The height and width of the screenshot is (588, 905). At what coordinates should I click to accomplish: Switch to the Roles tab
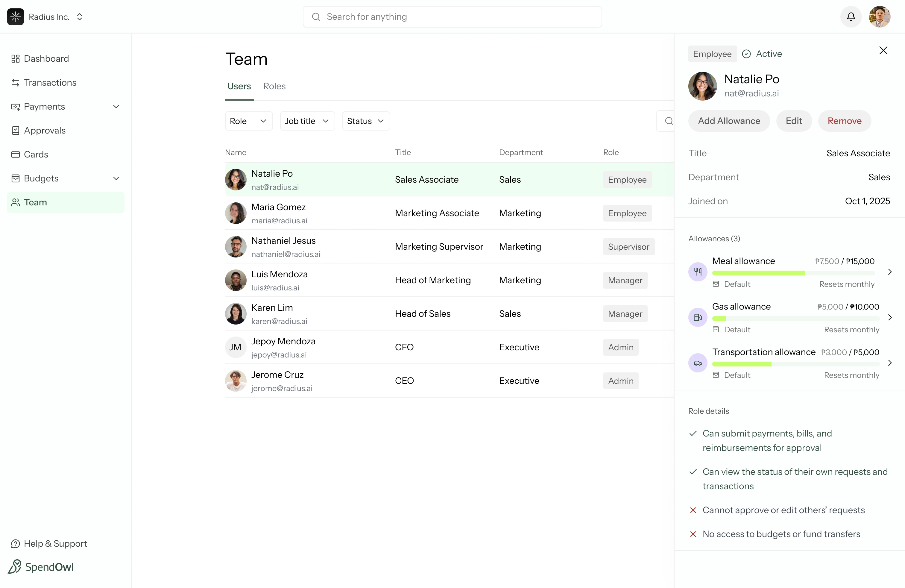[x=274, y=86]
